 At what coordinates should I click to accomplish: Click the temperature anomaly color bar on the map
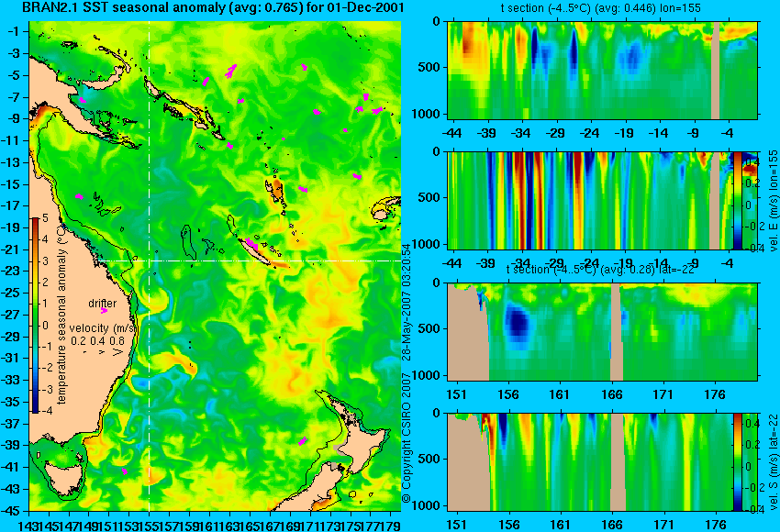point(35,316)
